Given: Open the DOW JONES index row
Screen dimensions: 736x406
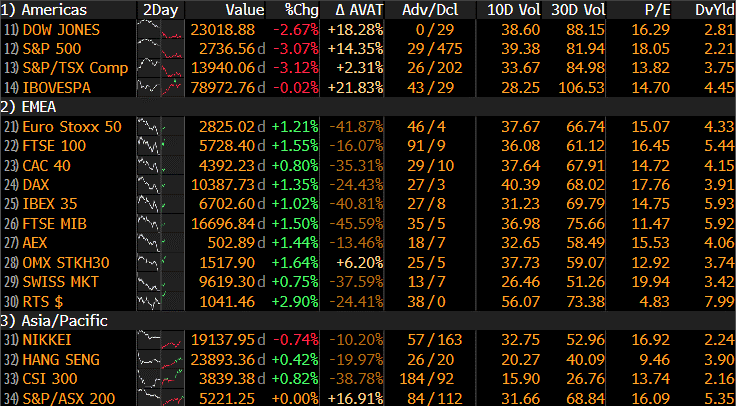Looking at the screenshot, I should (61, 30).
